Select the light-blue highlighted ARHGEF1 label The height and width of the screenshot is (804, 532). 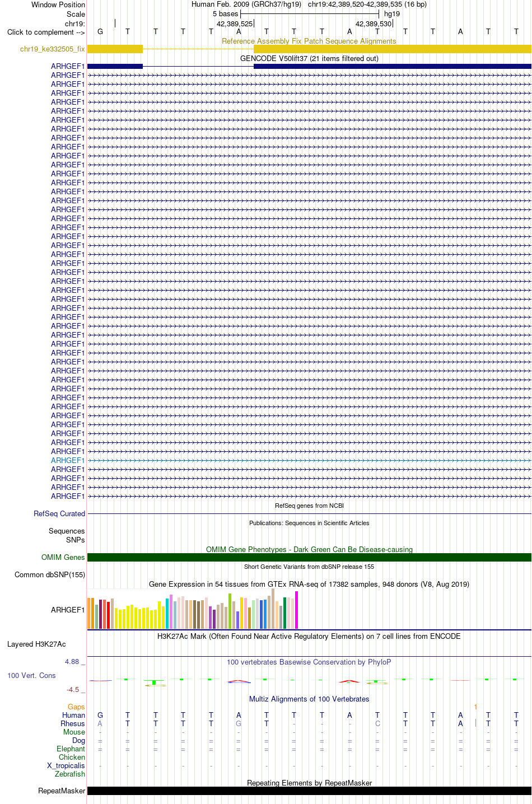coord(68,461)
